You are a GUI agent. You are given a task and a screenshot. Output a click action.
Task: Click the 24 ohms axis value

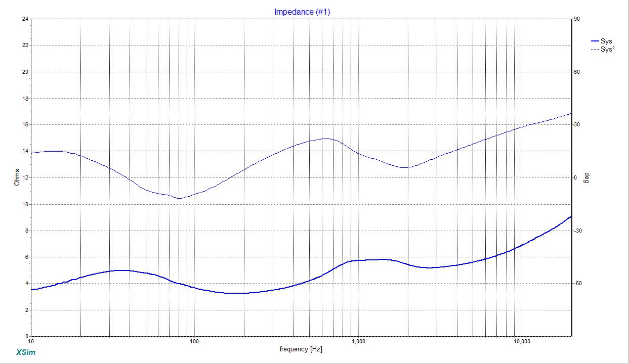coord(24,19)
